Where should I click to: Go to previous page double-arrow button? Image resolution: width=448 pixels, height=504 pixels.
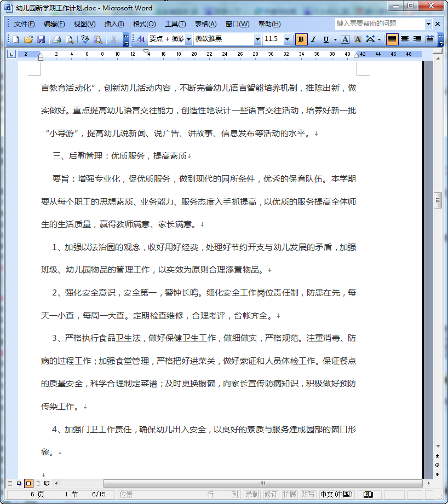pos(438,456)
